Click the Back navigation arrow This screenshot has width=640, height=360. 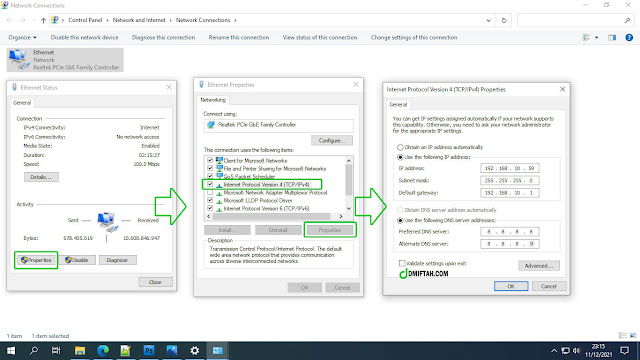[9, 20]
